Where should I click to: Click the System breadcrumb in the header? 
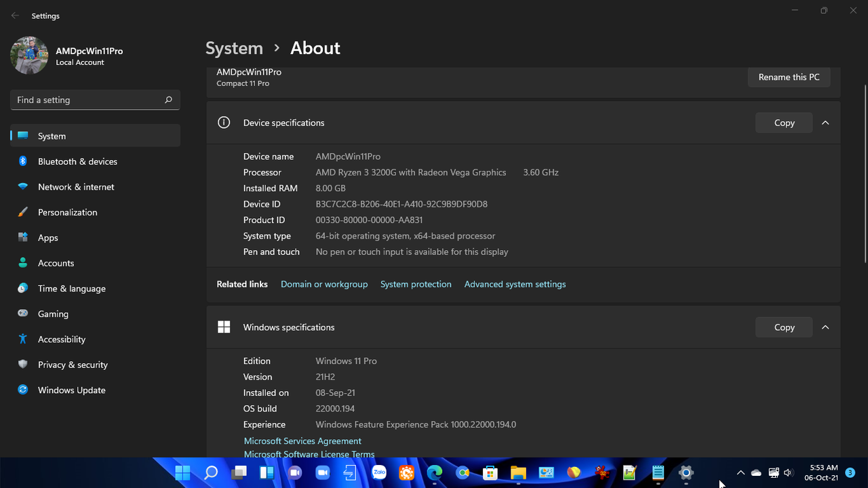pos(234,48)
